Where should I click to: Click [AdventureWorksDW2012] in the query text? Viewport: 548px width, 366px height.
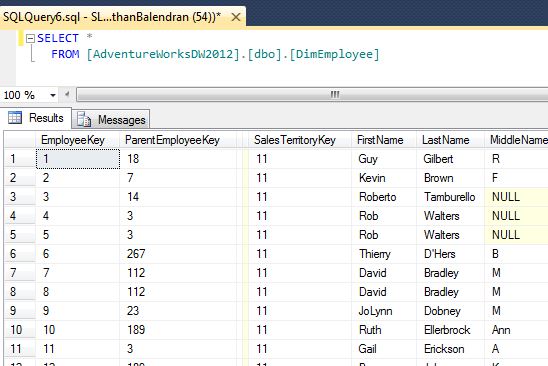pyautogui.click(x=163, y=54)
